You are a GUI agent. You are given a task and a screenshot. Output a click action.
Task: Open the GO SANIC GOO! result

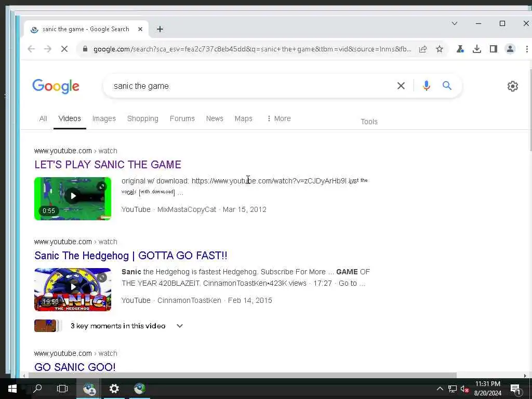pyautogui.click(x=75, y=367)
